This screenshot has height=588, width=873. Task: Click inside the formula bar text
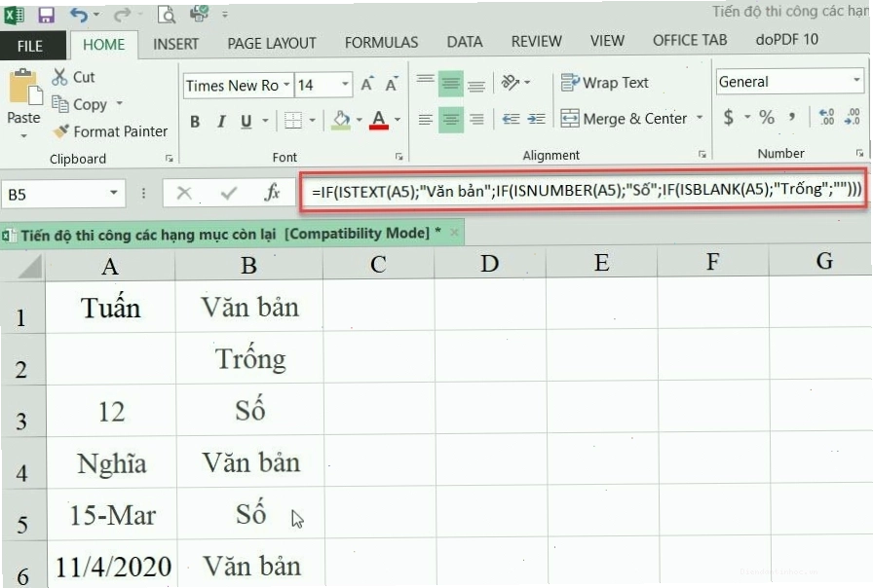tap(586, 191)
